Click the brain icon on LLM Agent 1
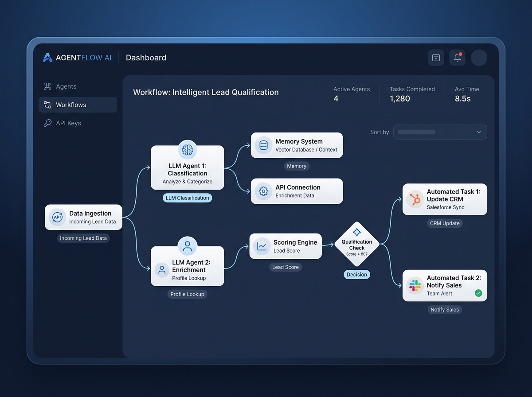 188,150
